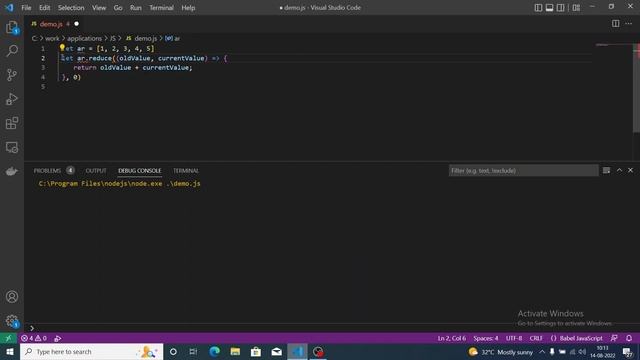This screenshot has height=360, width=640.
Task: Click the editor vertical scrollbar
Action: pos(636,88)
